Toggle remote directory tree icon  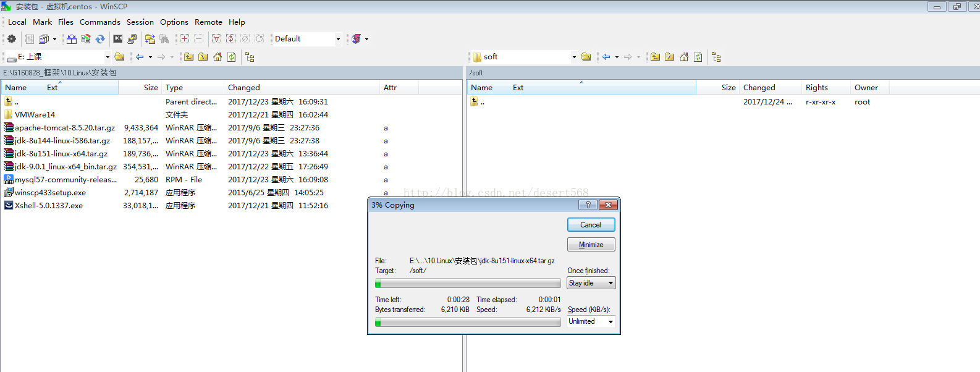[x=717, y=57]
